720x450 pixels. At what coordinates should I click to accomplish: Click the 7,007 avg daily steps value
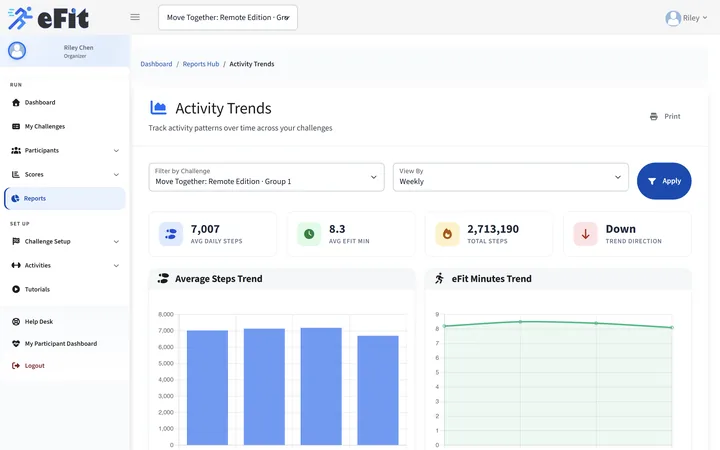pyautogui.click(x=205, y=229)
